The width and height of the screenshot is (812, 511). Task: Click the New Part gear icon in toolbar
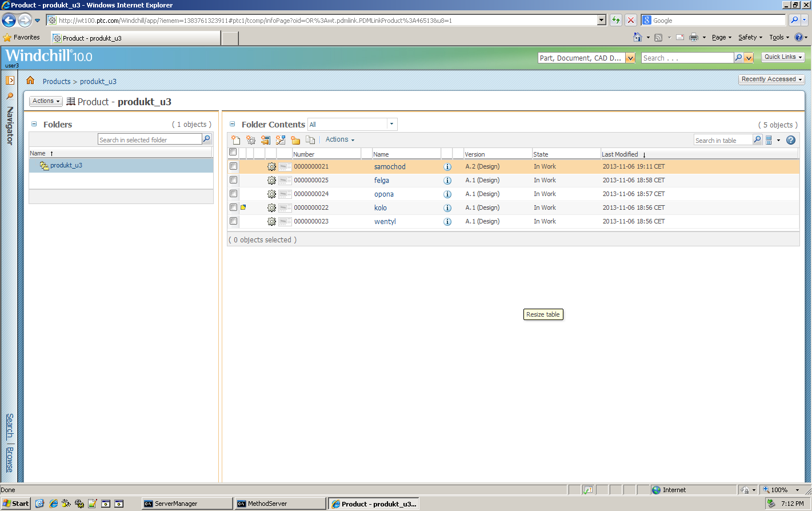point(251,140)
